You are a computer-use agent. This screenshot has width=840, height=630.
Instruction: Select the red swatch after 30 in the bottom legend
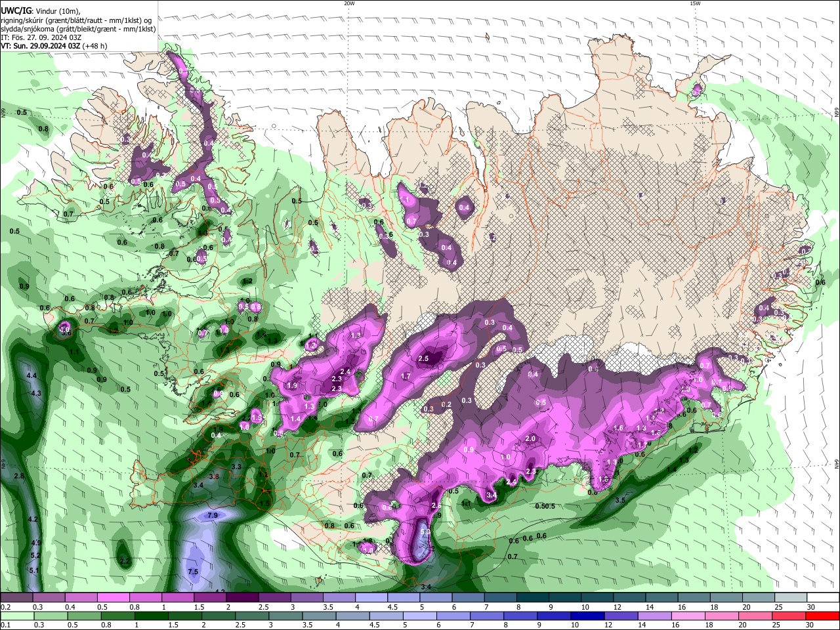click(822, 616)
